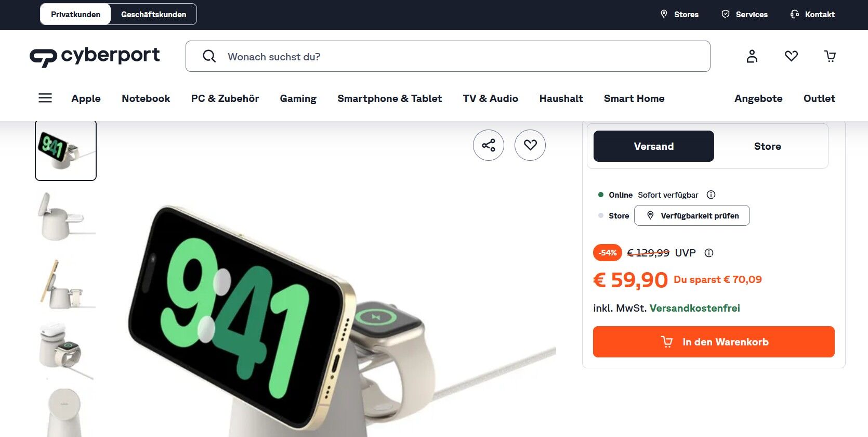The image size is (868, 437).
Task: Click the cyberport logo
Action: pos(95,56)
